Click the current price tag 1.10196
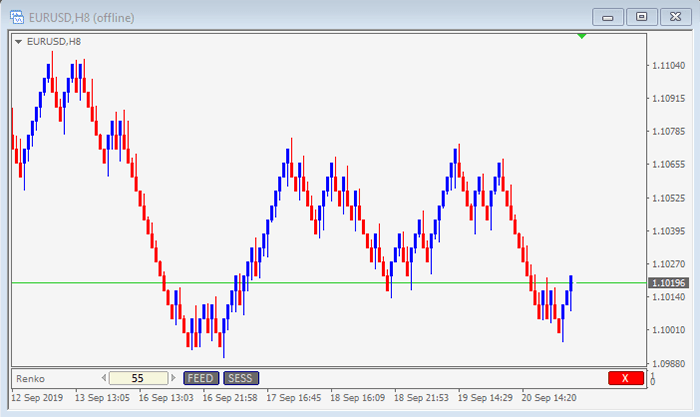This screenshot has height=417, width=700. coord(668,283)
